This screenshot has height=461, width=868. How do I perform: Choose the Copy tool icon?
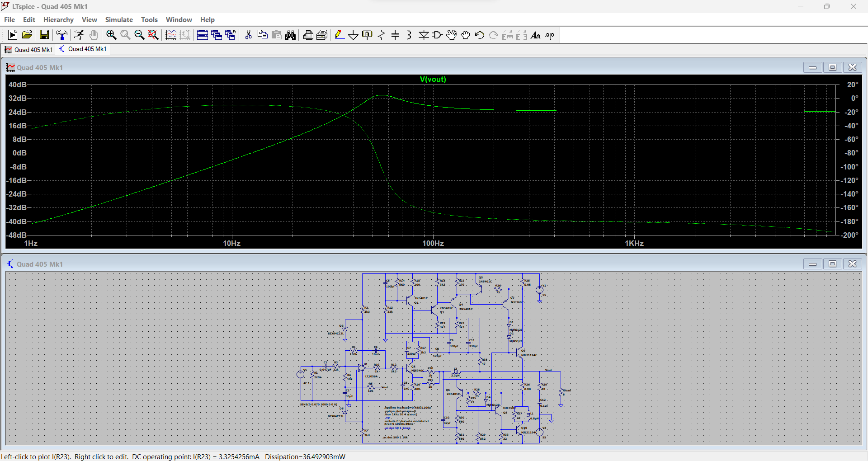click(x=262, y=35)
